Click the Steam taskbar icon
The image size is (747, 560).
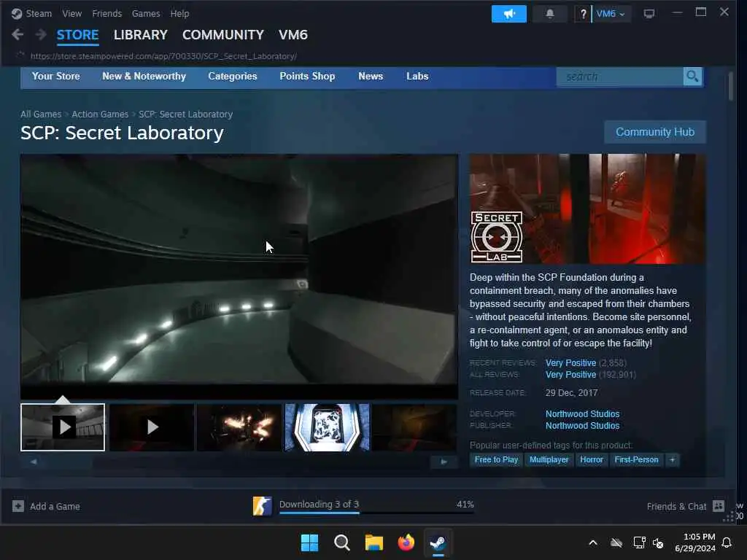(x=438, y=542)
